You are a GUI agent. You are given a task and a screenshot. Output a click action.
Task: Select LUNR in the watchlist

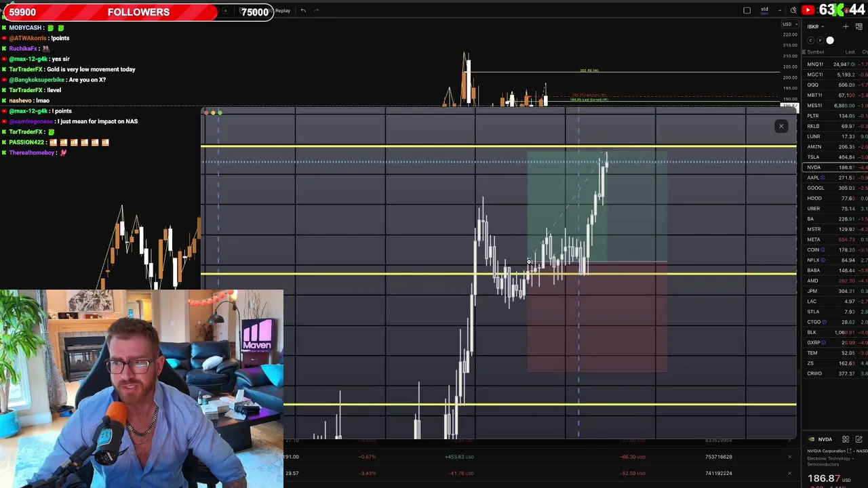[x=835, y=136]
